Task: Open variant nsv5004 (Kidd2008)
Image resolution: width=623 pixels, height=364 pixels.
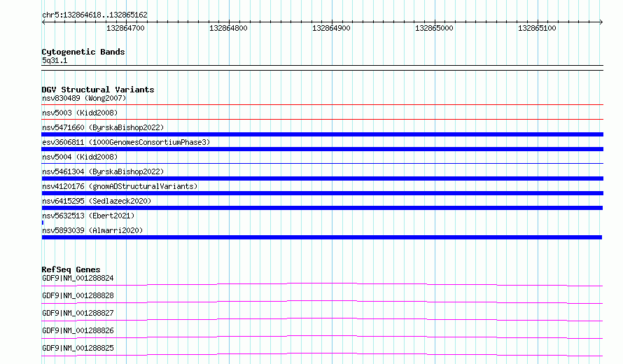Action: (x=80, y=157)
